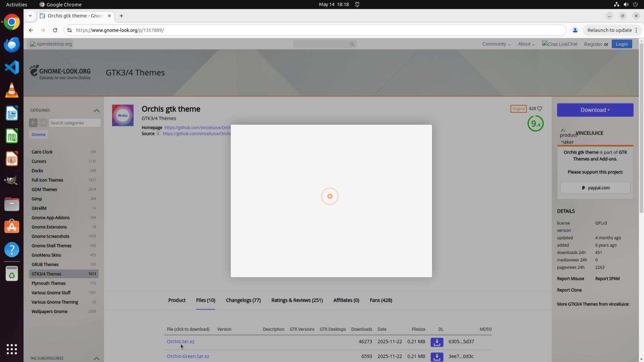This screenshot has width=644, height=362.
Task: Switch to the Files (10) tab
Action: tap(206, 300)
